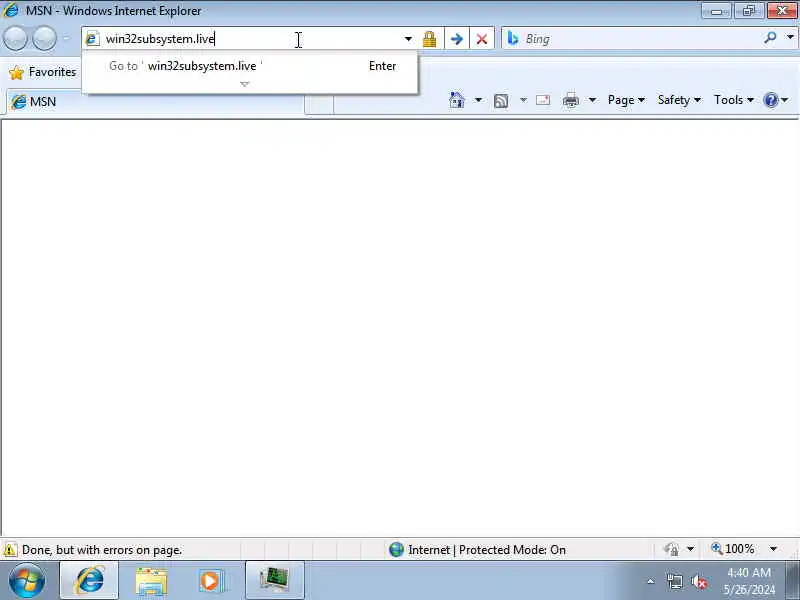Screen dimensions: 800x600
Task: Open the Windows Start button
Action: coord(27,581)
